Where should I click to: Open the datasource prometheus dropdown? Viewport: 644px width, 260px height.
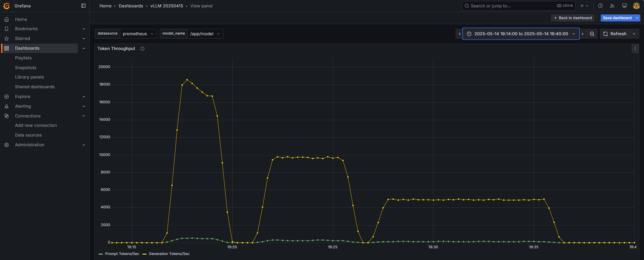coord(138,34)
